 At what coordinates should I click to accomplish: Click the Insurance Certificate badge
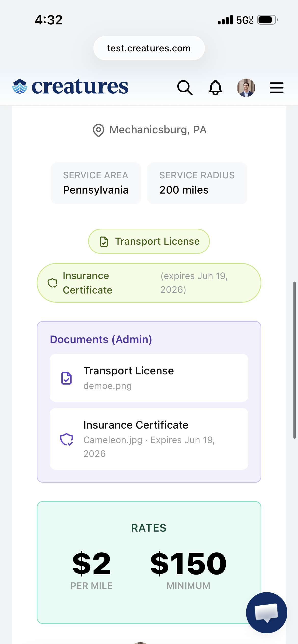[149, 283]
